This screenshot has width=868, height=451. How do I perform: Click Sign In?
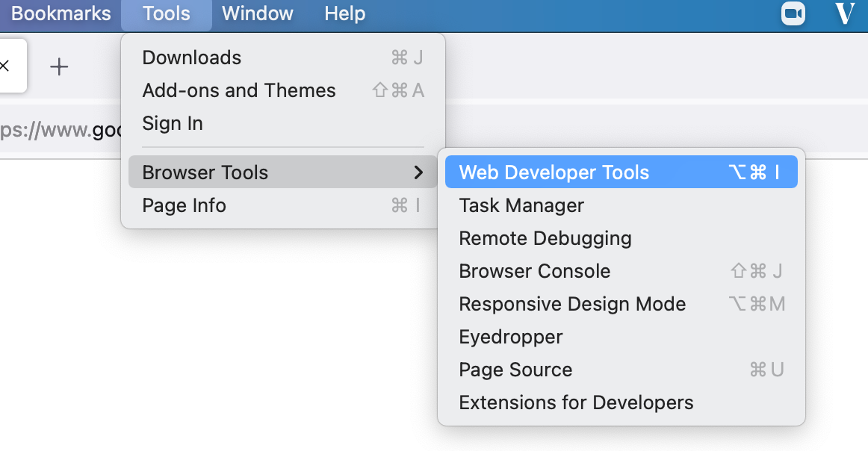173,123
